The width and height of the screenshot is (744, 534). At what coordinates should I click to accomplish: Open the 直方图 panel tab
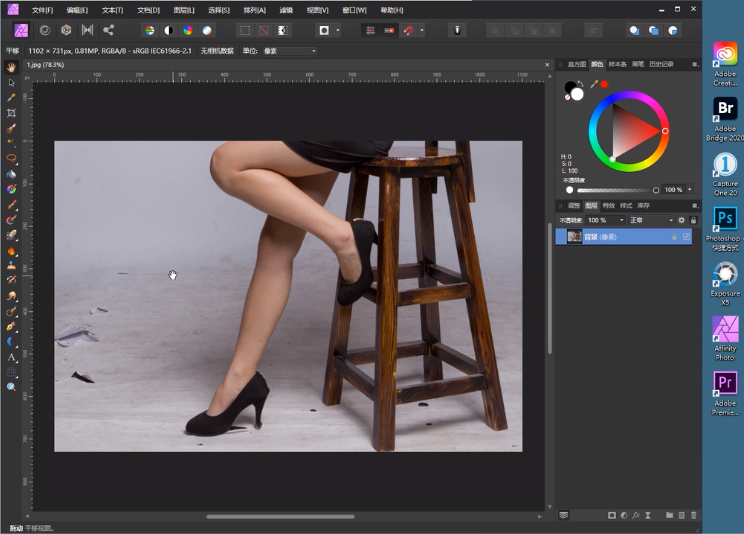[x=577, y=64]
